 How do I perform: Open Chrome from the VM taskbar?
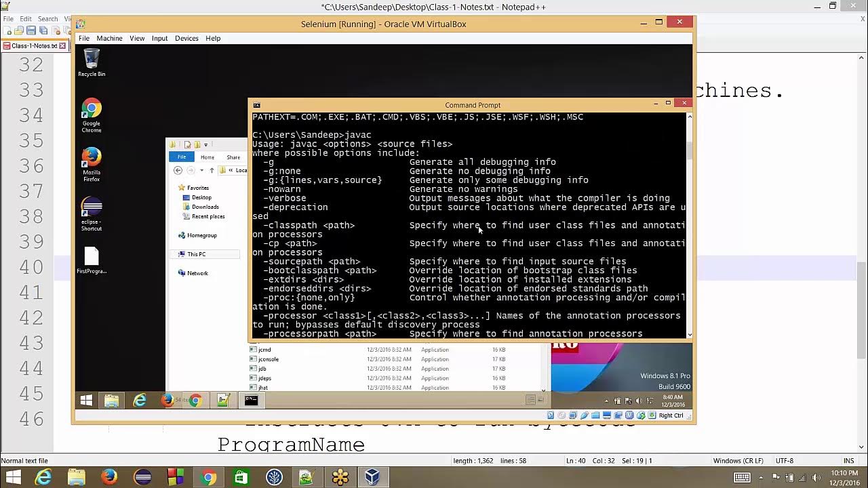(x=195, y=401)
